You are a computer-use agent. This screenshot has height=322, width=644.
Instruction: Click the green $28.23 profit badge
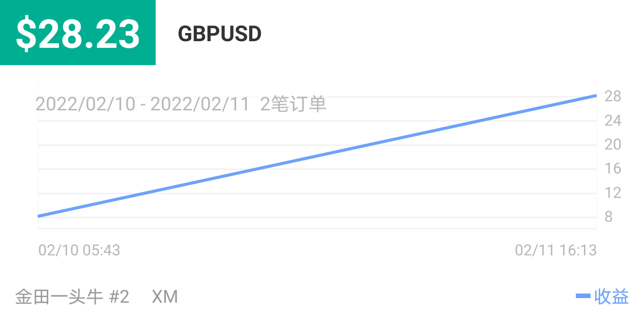78,33
